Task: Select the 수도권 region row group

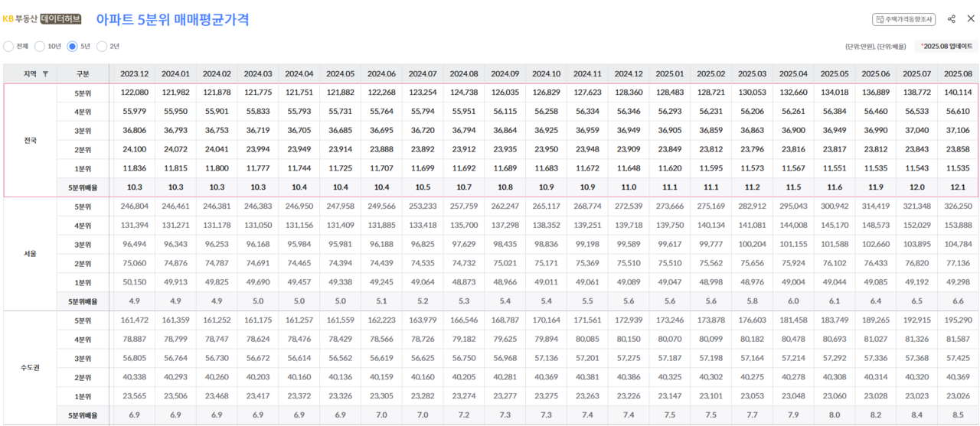Action: click(30, 367)
